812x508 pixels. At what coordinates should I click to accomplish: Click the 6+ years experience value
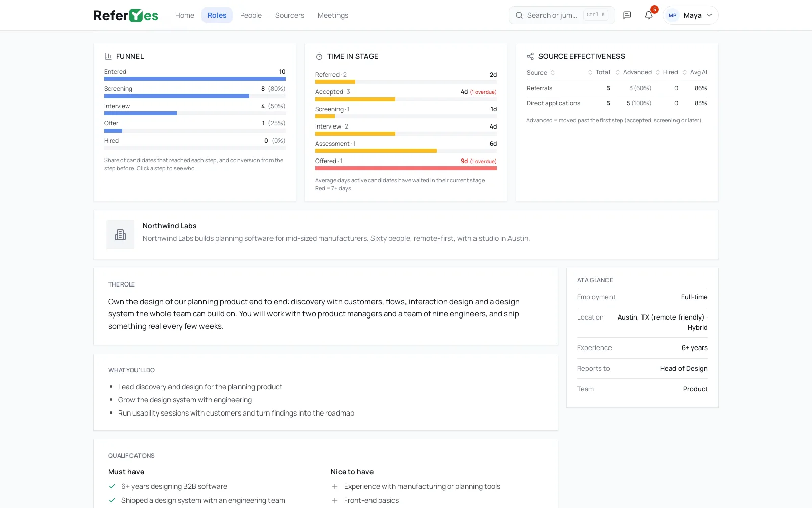point(695,348)
